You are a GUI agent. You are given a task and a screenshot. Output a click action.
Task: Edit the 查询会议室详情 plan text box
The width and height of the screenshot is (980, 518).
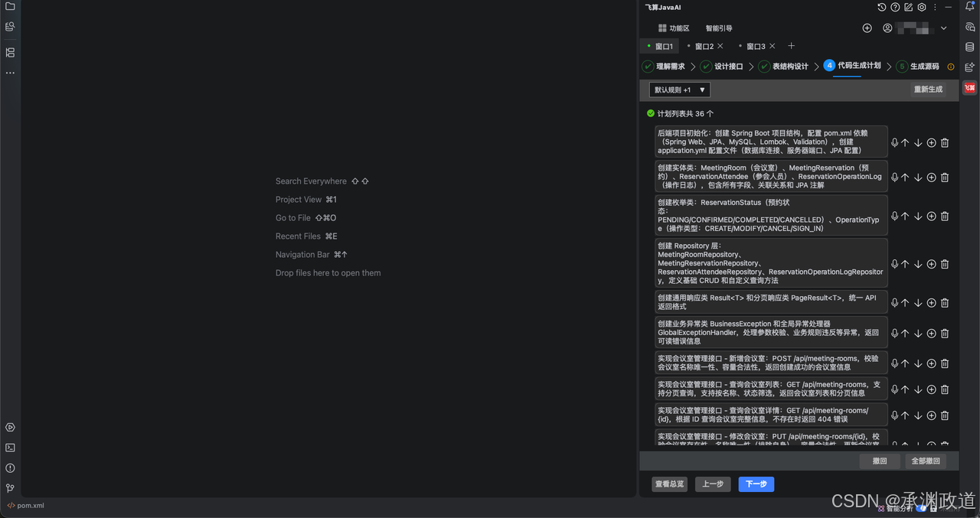(771, 415)
